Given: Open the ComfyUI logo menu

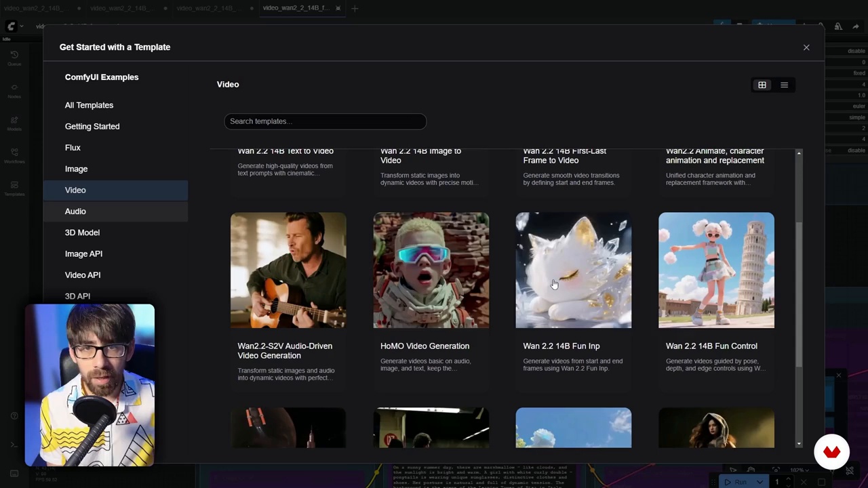Looking at the screenshot, I should (x=12, y=26).
